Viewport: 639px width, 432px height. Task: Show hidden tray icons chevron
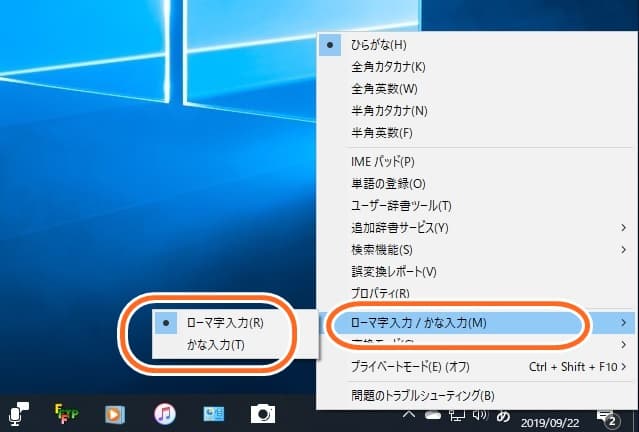[409, 415]
